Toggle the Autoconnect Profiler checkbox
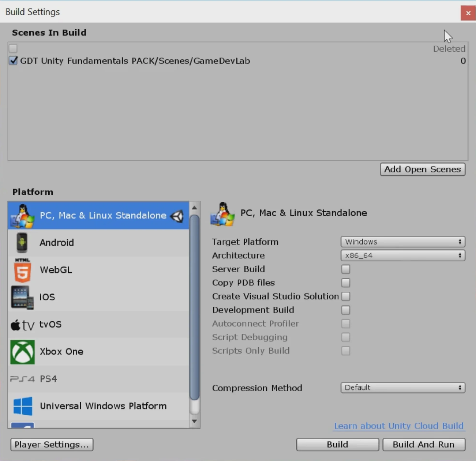This screenshot has width=476, height=461. coord(345,323)
